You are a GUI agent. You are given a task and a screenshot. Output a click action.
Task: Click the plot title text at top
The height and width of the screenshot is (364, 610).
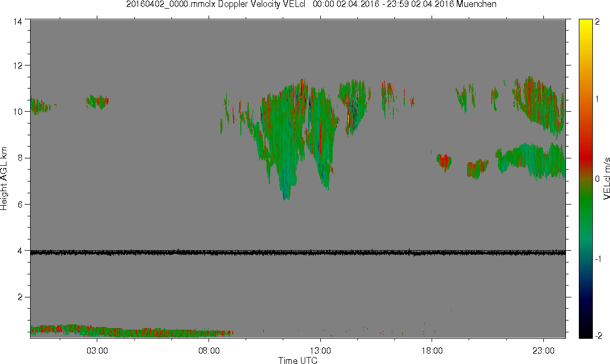[311, 5]
